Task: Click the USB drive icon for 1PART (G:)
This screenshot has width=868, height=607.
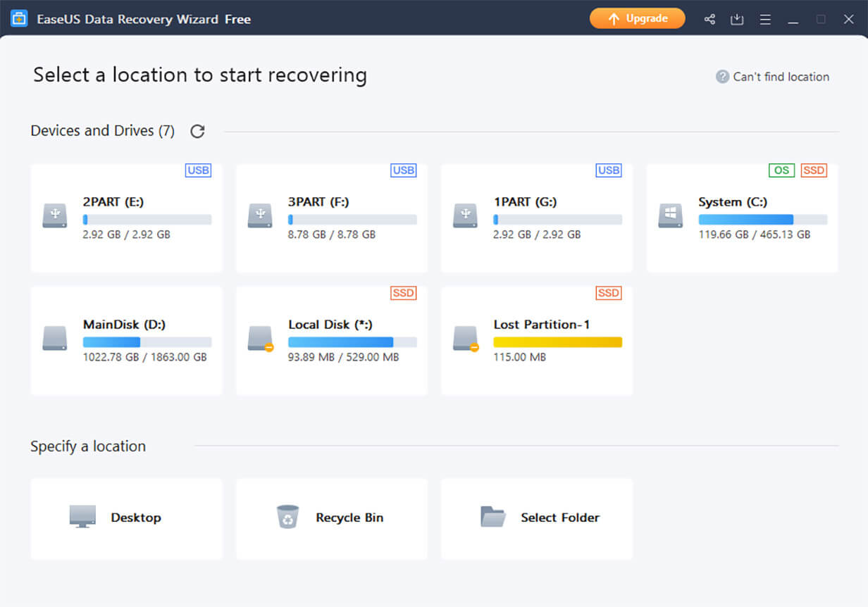Action: pos(465,215)
